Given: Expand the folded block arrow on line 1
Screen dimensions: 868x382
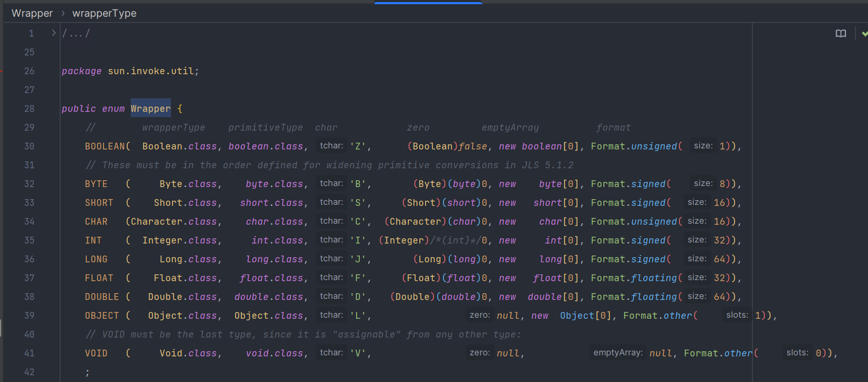Looking at the screenshot, I should pyautogui.click(x=53, y=33).
